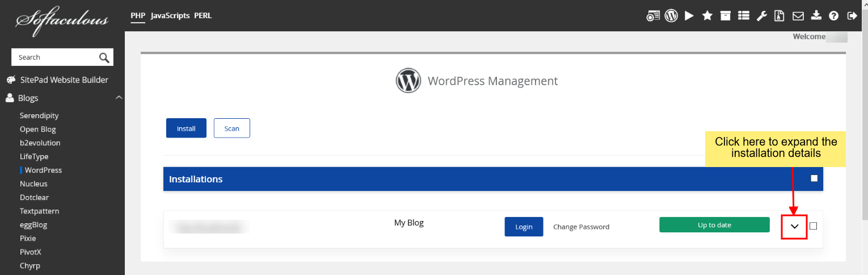The image size is (868, 275).
Task: Expand My Blog installation details chevron
Action: (x=794, y=226)
